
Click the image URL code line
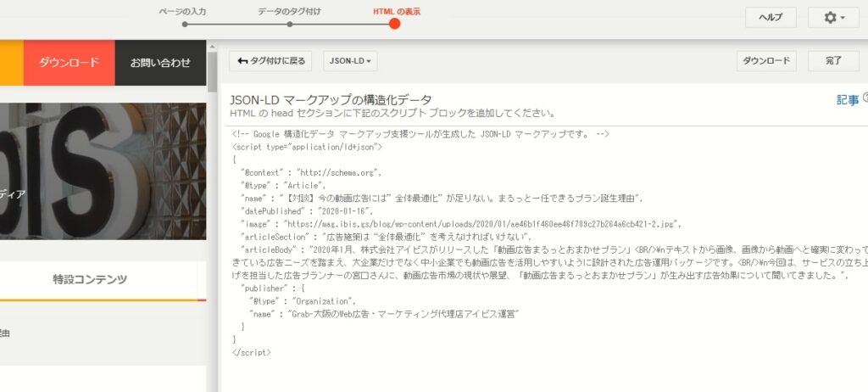click(459, 224)
